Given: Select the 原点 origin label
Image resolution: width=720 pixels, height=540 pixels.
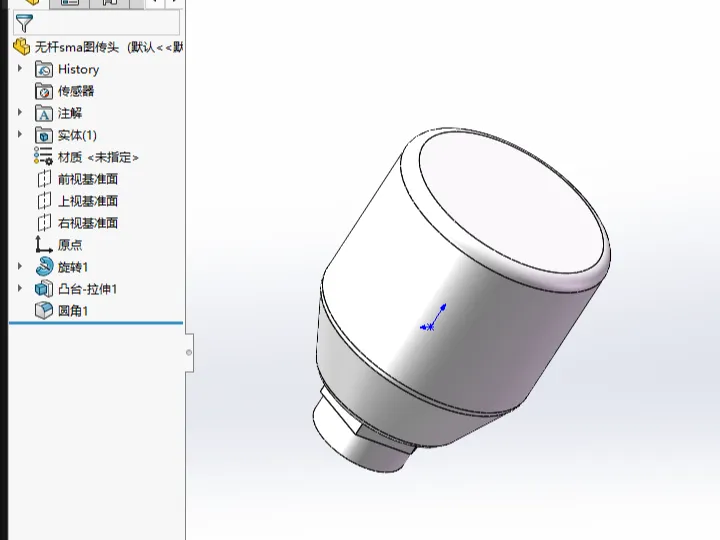Looking at the screenshot, I should click(x=70, y=245).
